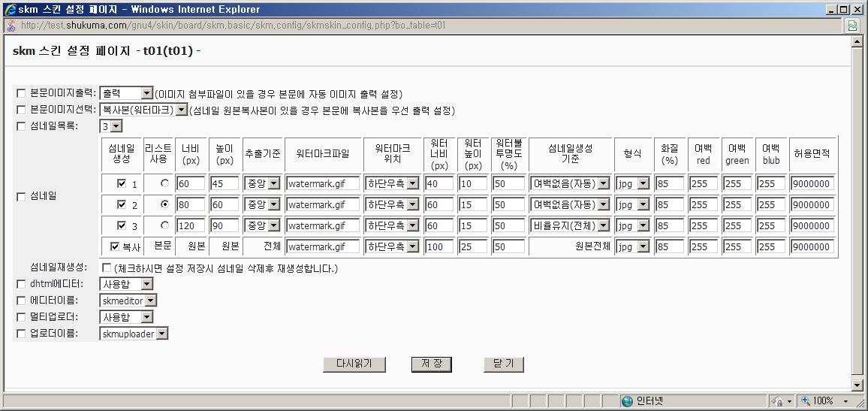The width and height of the screenshot is (868, 411).
Task: Open row 3 비율유지(전체) dropdown
Action: [x=569, y=225]
